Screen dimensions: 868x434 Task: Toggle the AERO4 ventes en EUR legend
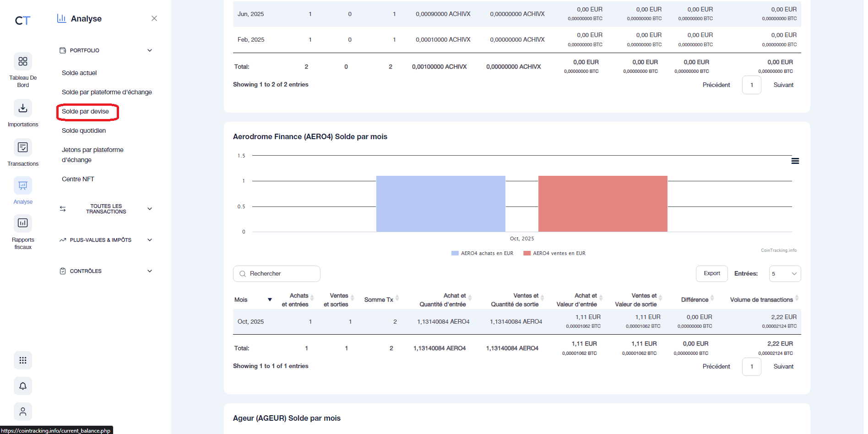pos(554,253)
